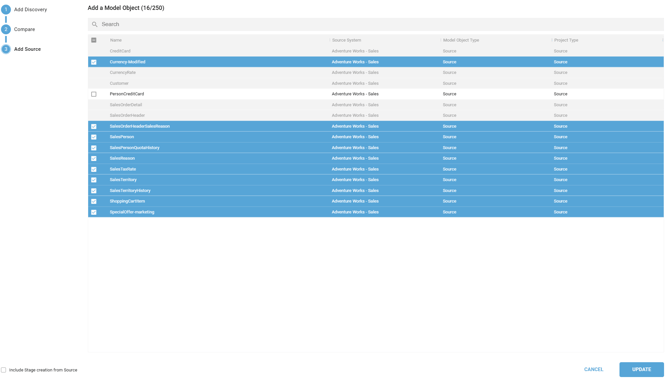This screenshot has height=381, width=670.
Task: Open the Compare step label
Action: click(x=24, y=29)
